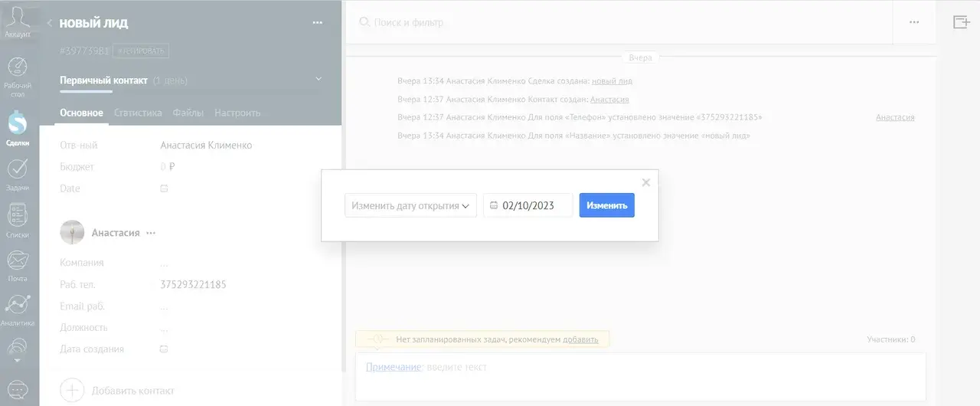The image size is (980, 406).
Task: Switch to the Файлы tab
Action: pyautogui.click(x=188, y=113)
